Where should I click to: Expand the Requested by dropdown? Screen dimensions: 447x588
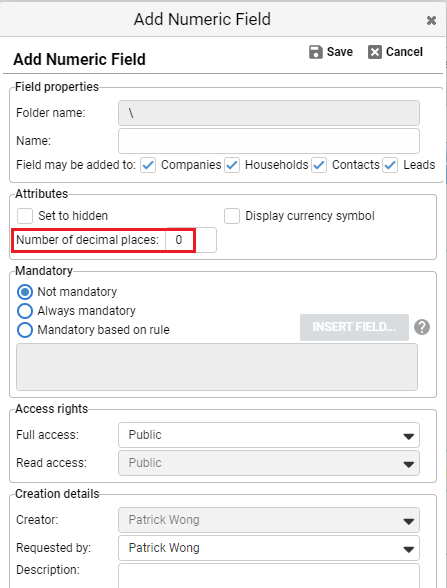click(269, 548)
